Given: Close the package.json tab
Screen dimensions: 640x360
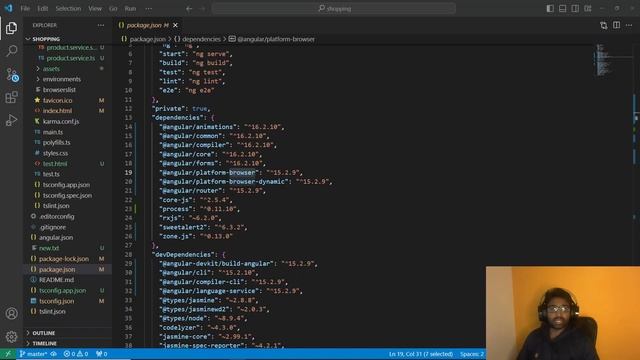Looking at the screenshot, I should (x=176, y=25).
